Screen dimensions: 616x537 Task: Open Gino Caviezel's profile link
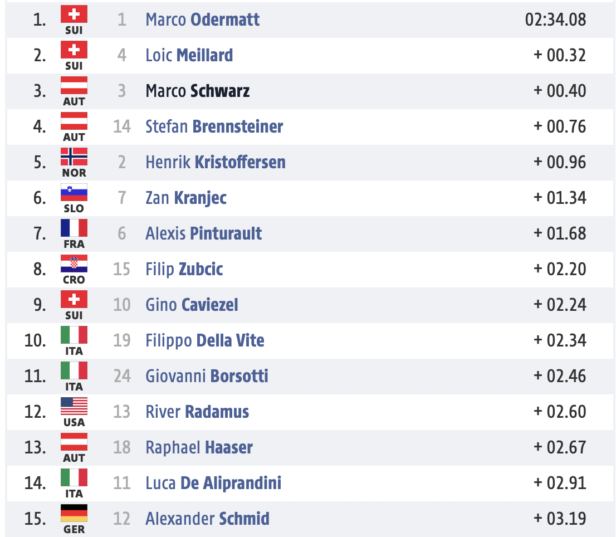(192, 304)
